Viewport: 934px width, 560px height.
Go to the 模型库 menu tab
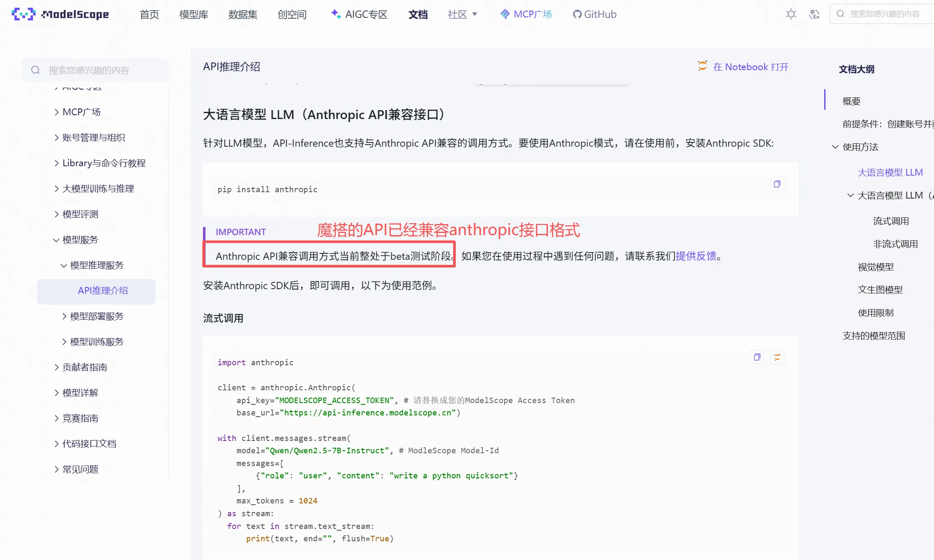click(x=194, y=14)
